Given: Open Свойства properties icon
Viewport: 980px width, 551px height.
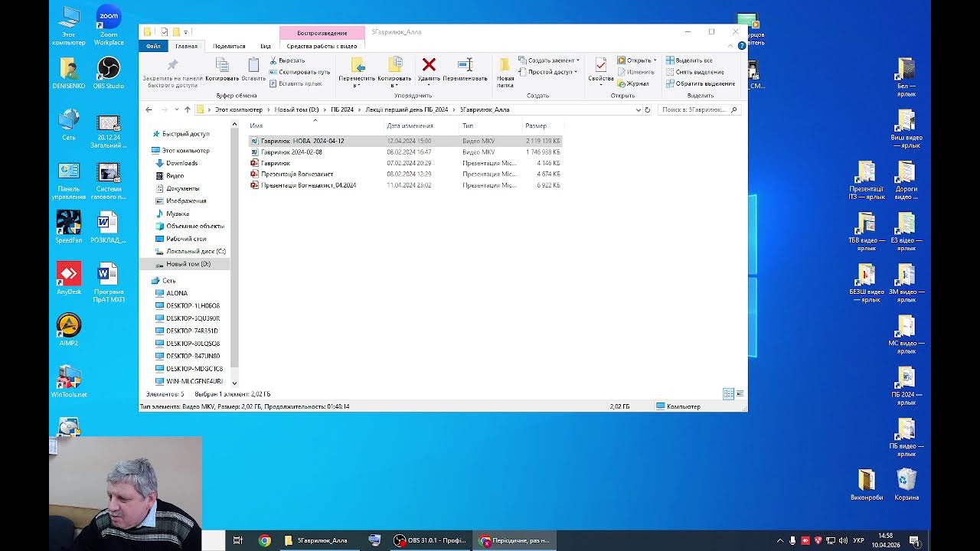Looking at the screenshot, I should point(601,65).
